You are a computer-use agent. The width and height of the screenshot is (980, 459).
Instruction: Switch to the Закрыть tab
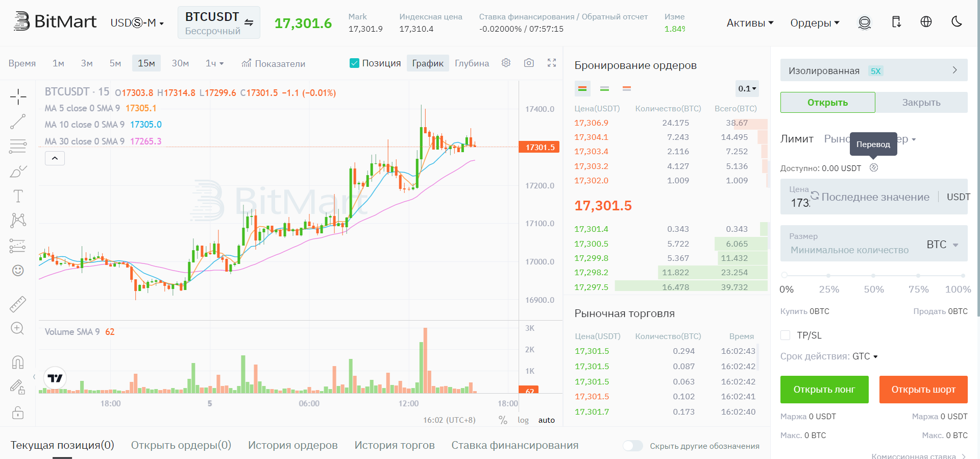point(921,102)
